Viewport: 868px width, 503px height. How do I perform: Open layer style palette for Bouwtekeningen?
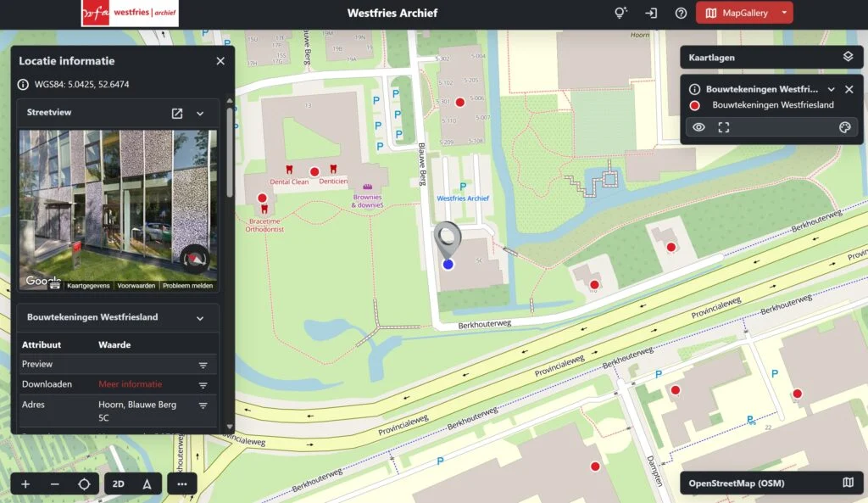point(844,127)
